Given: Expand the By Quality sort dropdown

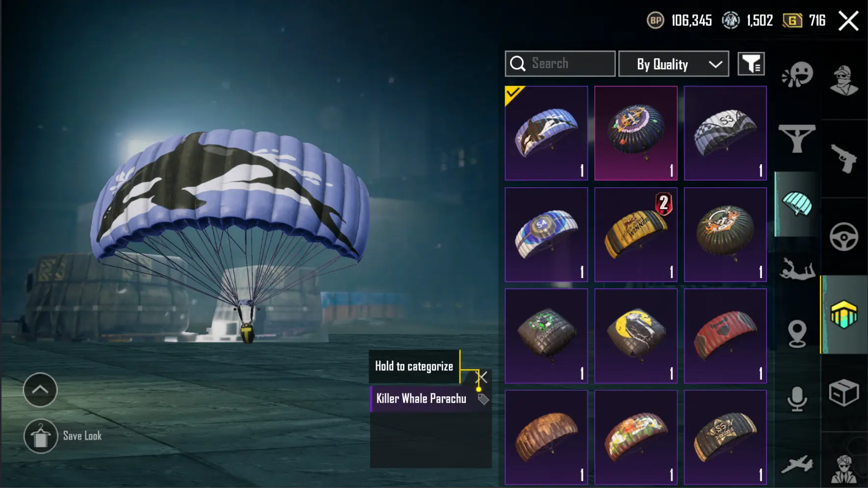Looking at the screenshot, I should 674,64.
